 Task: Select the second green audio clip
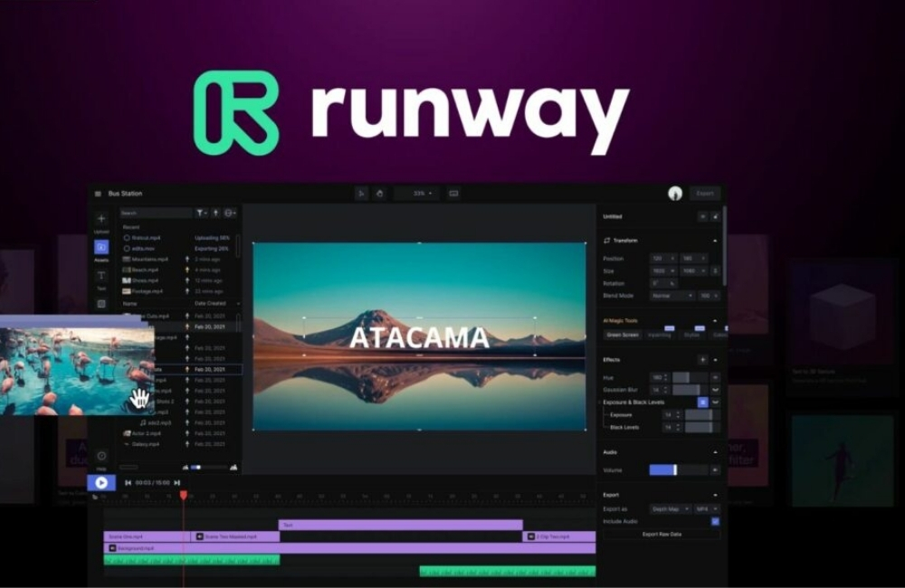[508, 572]
